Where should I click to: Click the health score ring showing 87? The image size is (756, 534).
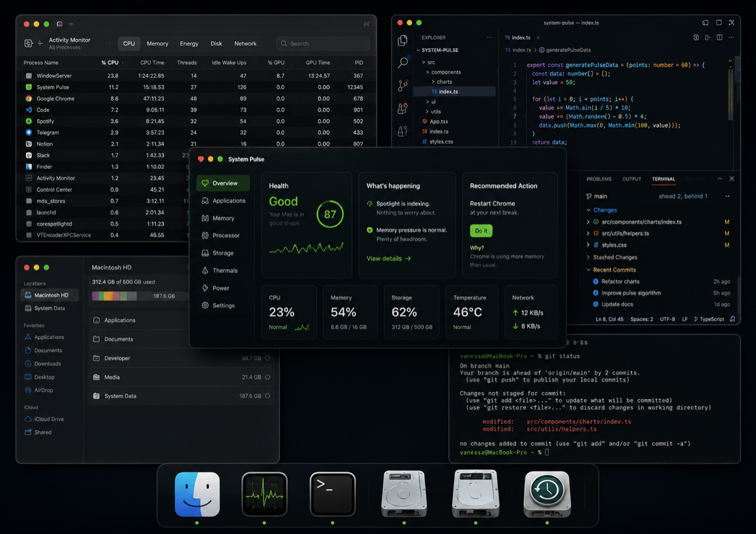point(330,214)
